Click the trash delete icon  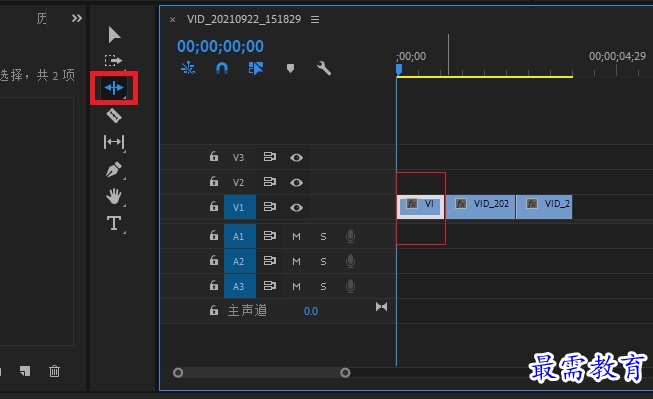click(54, 371)
